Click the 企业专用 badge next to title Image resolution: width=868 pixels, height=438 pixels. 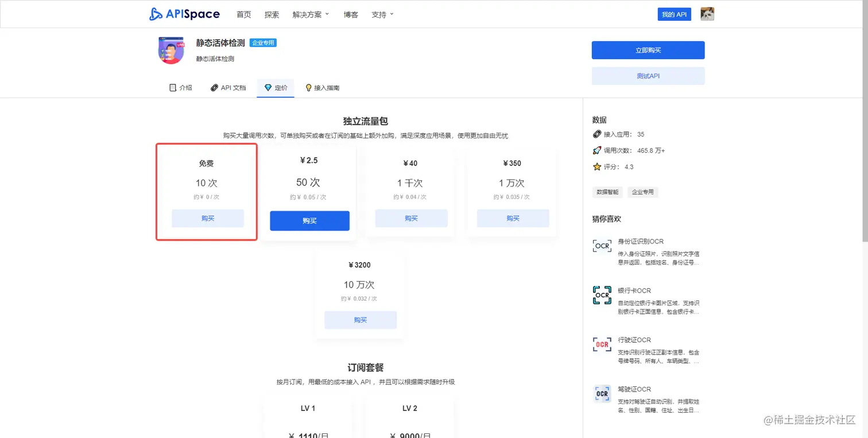point(263,43)
